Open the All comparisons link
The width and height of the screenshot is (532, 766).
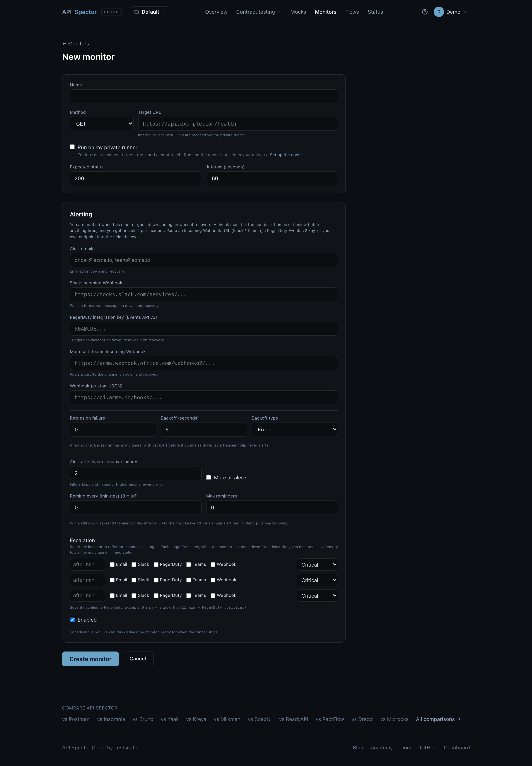coord(438,719)
